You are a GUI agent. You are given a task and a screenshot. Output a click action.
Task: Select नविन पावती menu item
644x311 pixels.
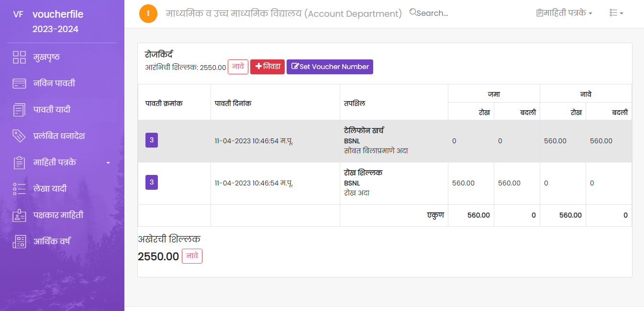point(54,83)
